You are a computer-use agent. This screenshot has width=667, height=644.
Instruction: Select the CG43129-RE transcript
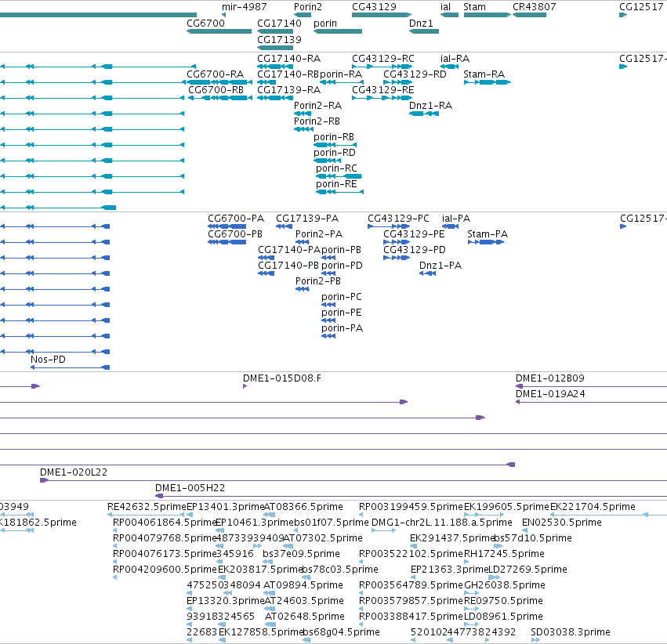[382, 98]
